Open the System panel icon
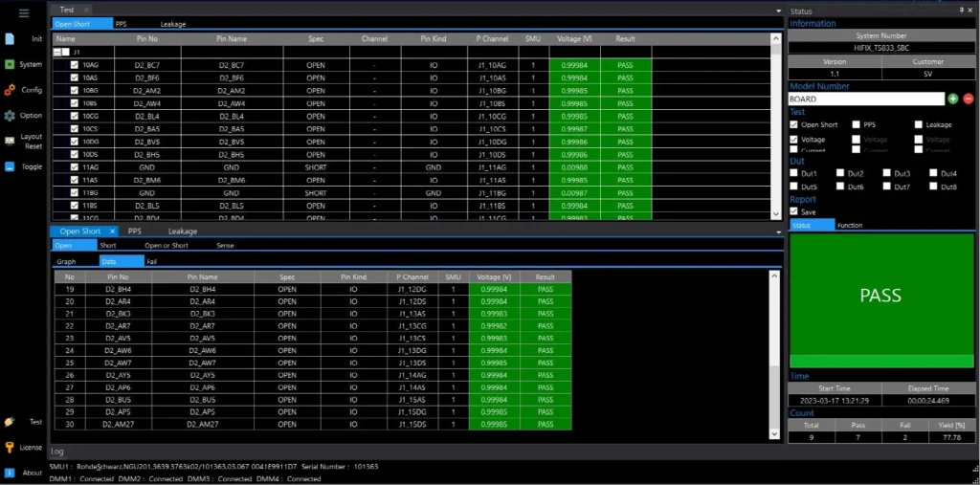Screen dimensions: 980x485 (10, 65)
